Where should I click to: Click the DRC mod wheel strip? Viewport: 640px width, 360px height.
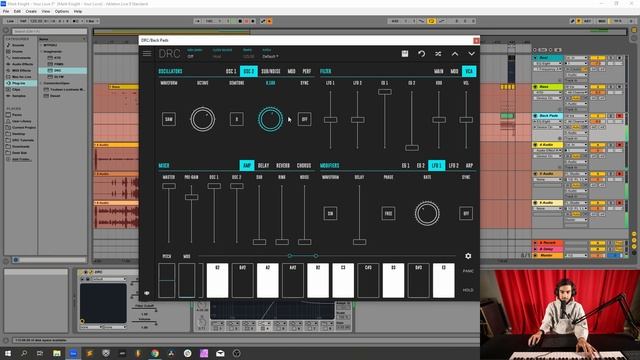click(187, 280)
